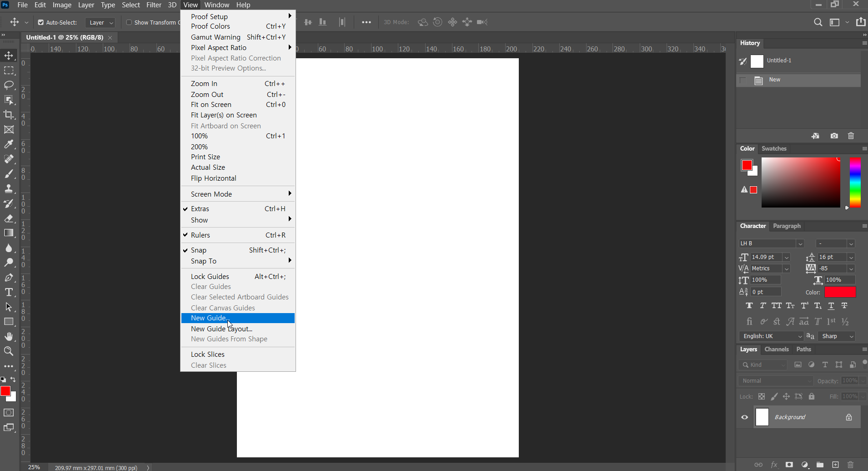Select the Gradient tool
This screenshot has width=868, height=471.
9,233
